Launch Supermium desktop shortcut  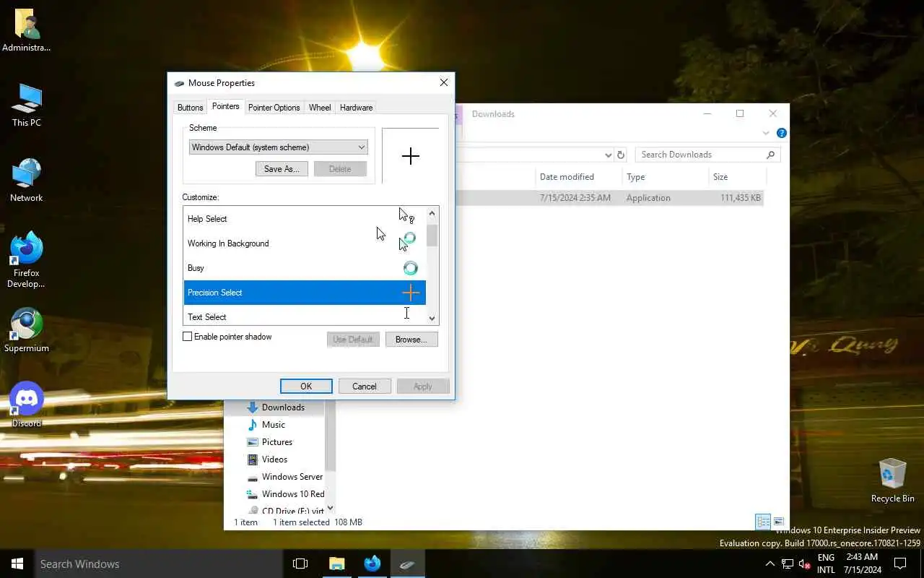[x=27, y=331]
